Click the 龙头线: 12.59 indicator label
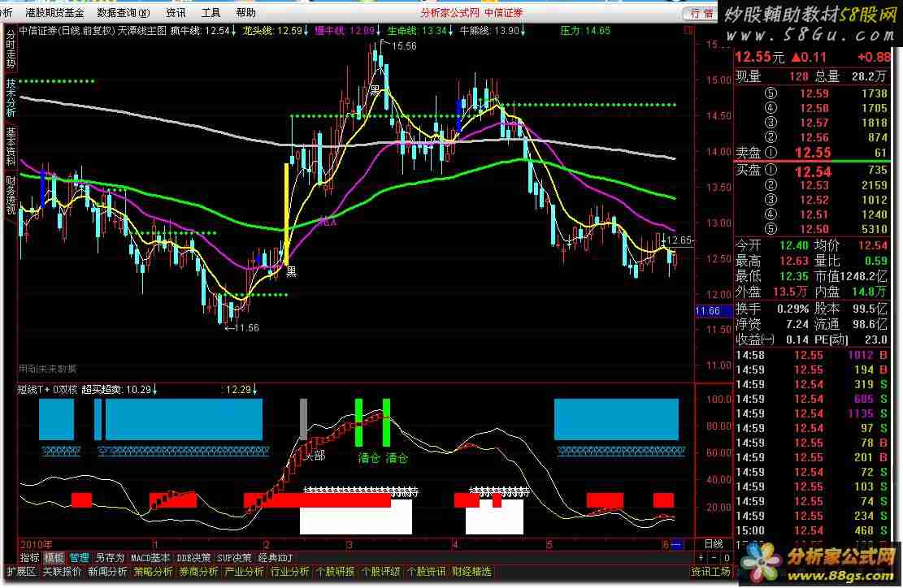 click(x=276, y=31)
